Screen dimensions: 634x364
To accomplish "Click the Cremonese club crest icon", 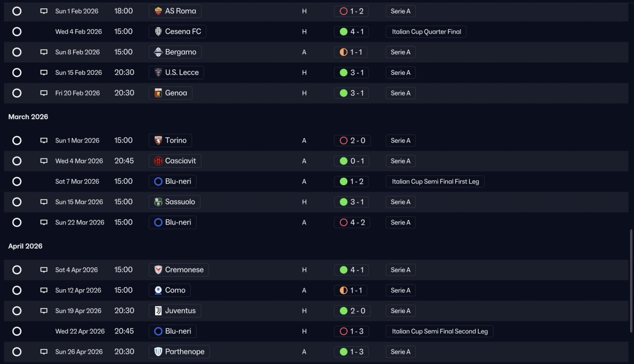I will (x=158, y=270).
